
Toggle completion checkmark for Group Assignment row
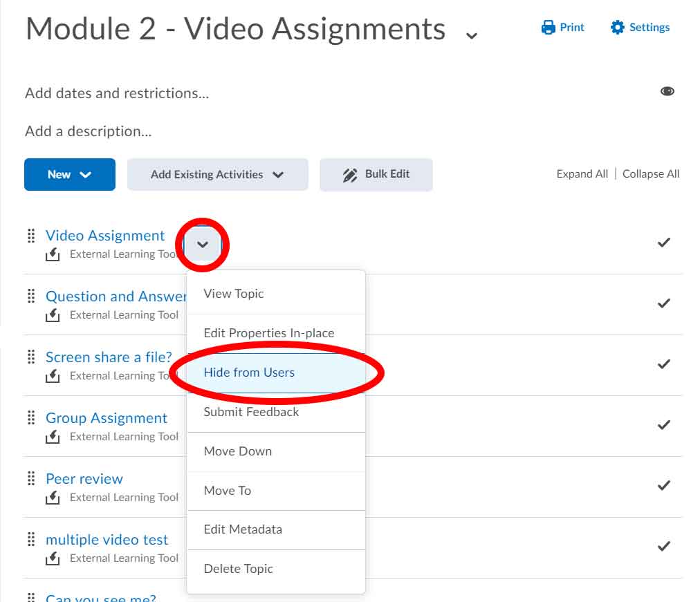[663, 425]
